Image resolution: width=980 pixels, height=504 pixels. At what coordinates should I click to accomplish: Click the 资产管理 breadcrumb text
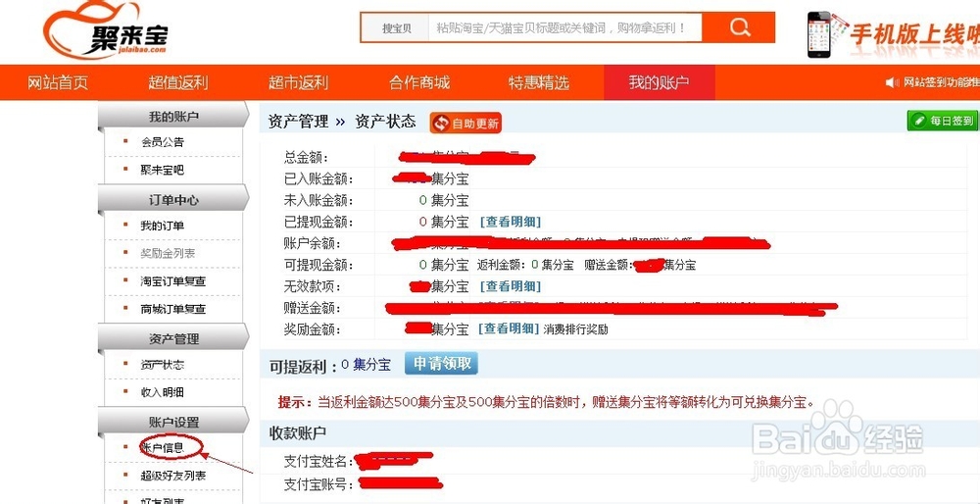tap(298, 122)
